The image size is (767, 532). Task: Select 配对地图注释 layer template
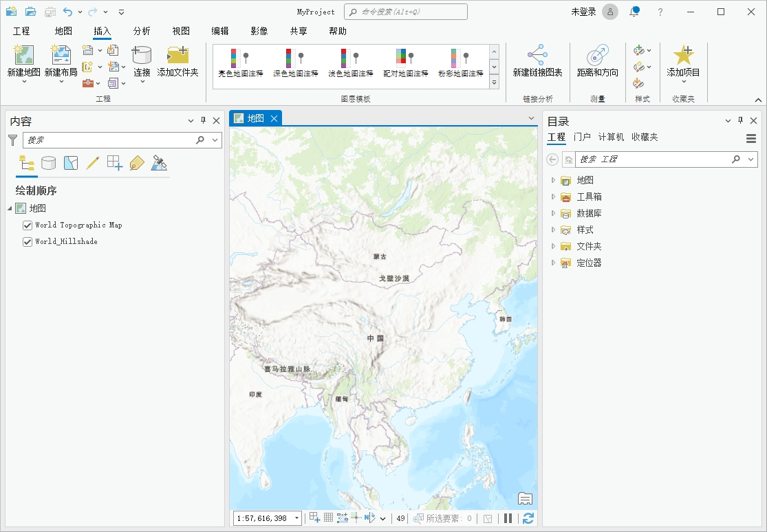[405, 63]
